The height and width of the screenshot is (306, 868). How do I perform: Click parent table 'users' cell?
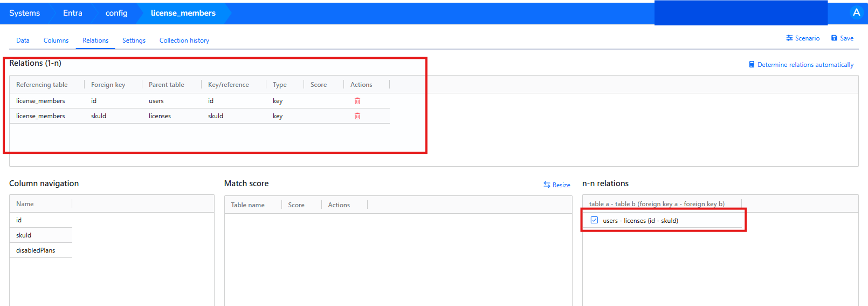(156, 101)
